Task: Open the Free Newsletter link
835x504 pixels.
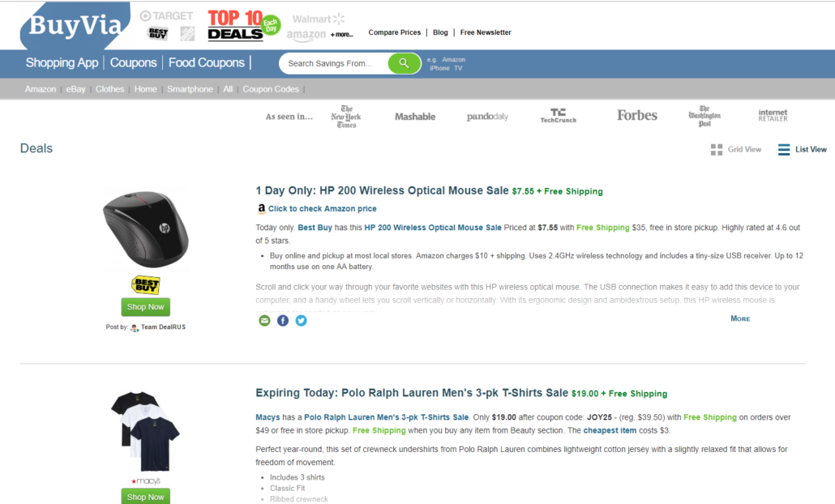Action: click(486, 32)
